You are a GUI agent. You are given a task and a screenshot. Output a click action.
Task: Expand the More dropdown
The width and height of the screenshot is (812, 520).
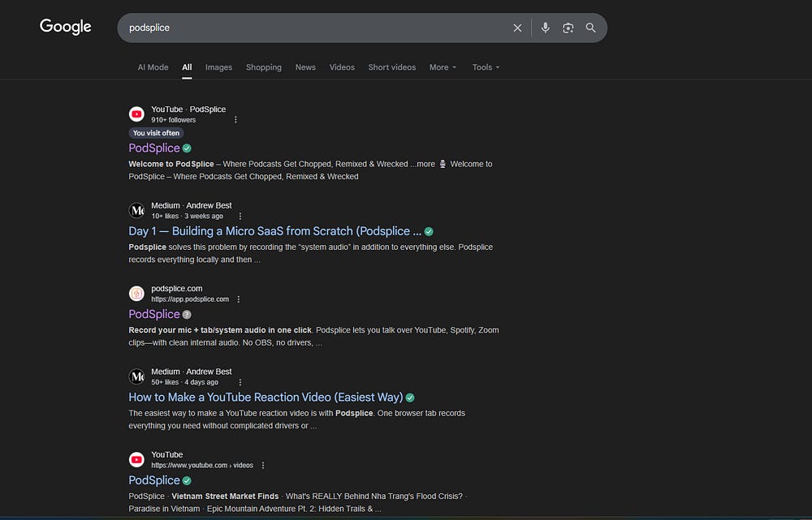click(x=443, y=67)
